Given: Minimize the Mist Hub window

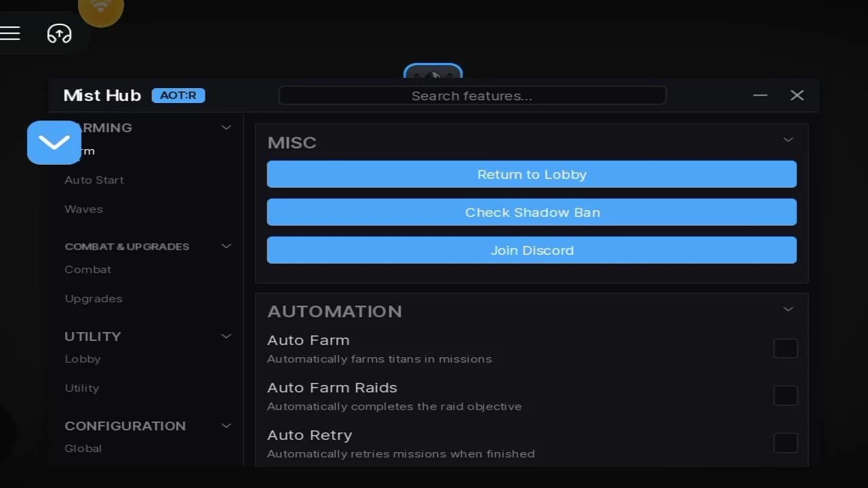Looking at the screenshot, I should (760, 96).
